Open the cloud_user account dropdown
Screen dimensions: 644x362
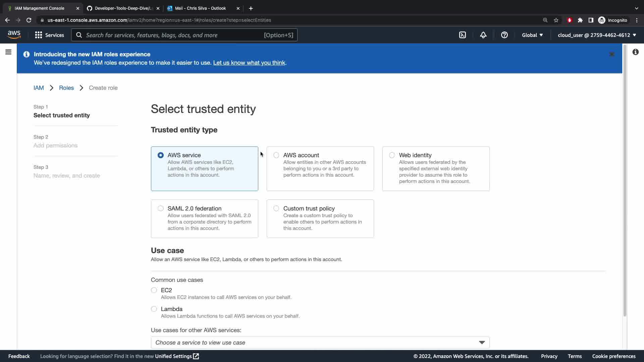pos(597,35)
